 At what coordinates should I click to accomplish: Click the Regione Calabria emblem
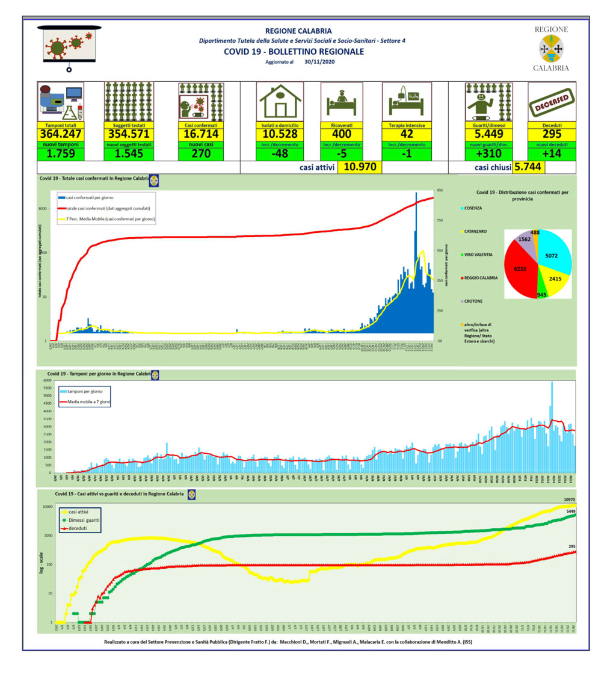pos(551,49)
